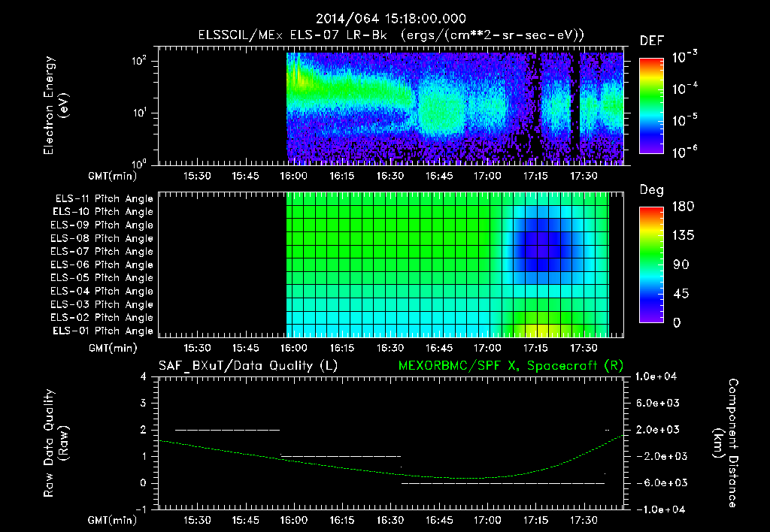Click the 6.0e+03 right axis value
This screenshot has height=532, width=770.
point(658,404)
